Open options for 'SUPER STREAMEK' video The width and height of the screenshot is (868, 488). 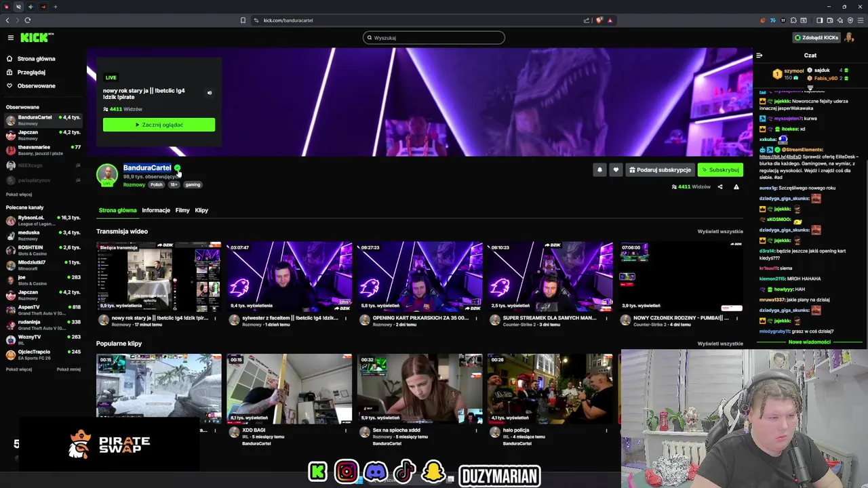click(606, 318)
